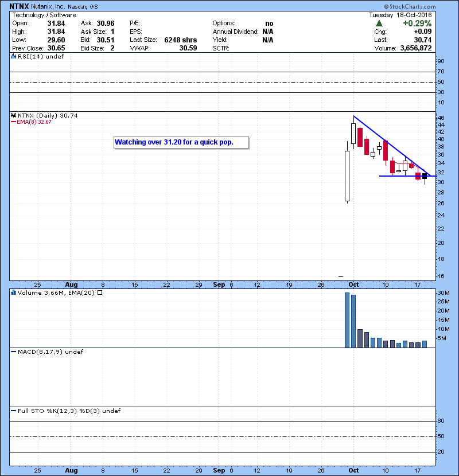Click the VWAP value 30.59
Viewport: 459px width, 476px height.
point(188,48)
